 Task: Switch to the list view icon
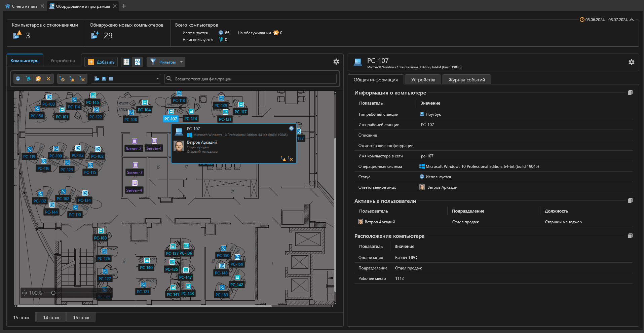126,62
